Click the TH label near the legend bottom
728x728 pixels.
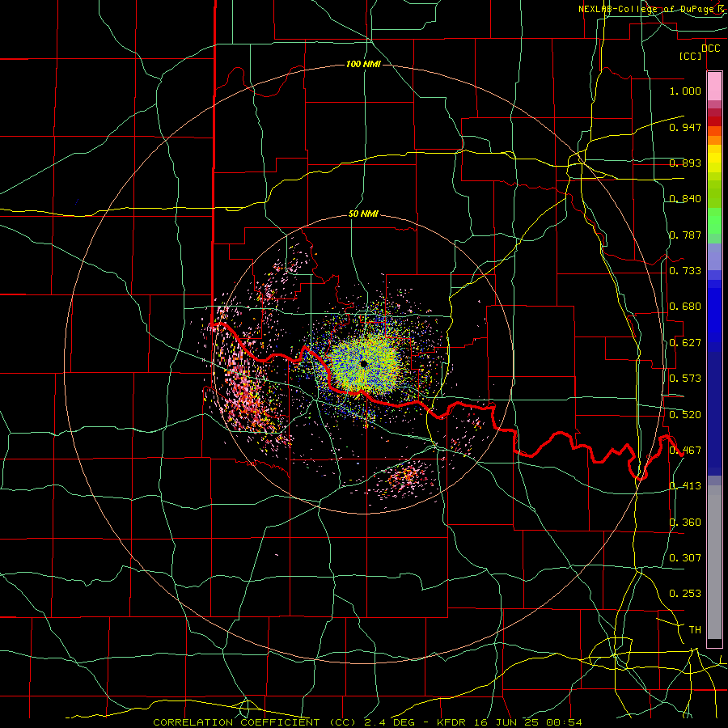pos(695,630)
